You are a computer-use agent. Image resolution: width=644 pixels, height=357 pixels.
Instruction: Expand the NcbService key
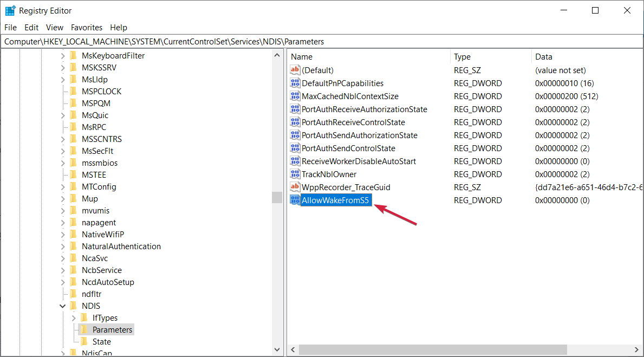pos(62,270)
